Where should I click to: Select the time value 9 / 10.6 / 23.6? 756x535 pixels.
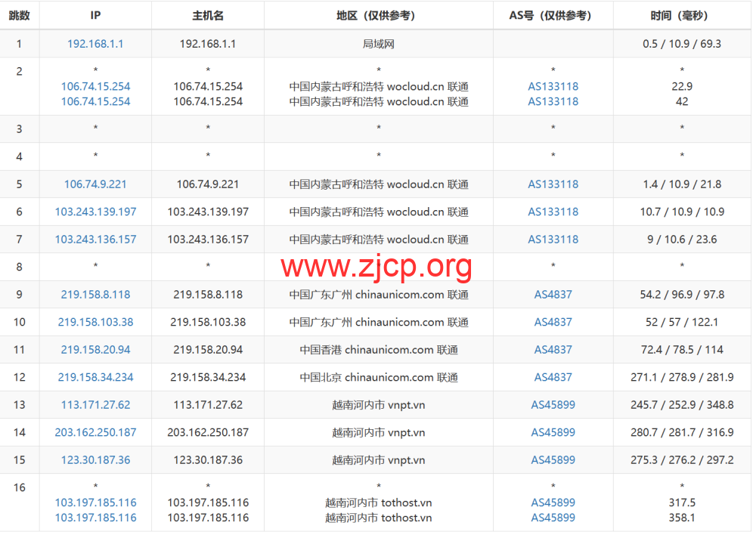pos(682,239)
